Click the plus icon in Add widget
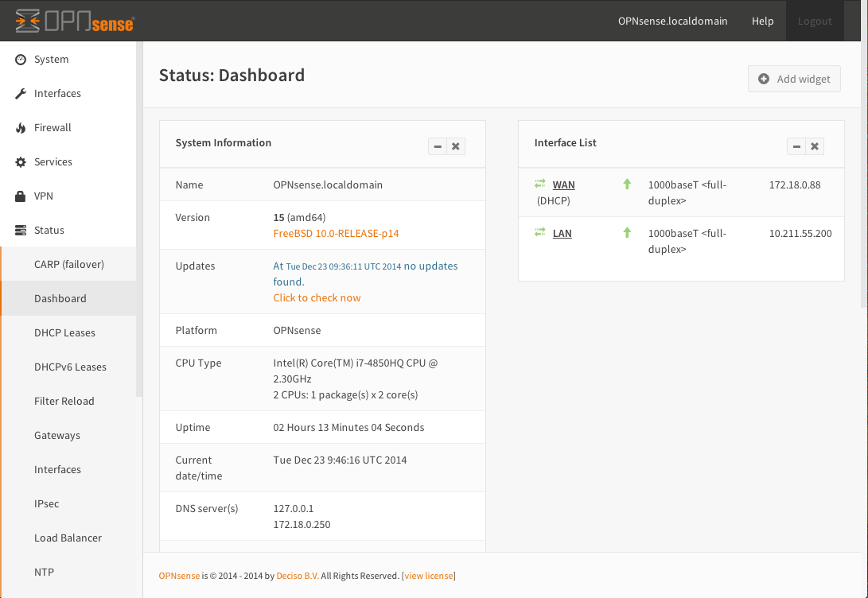868x598 pixels. point(763,79)
